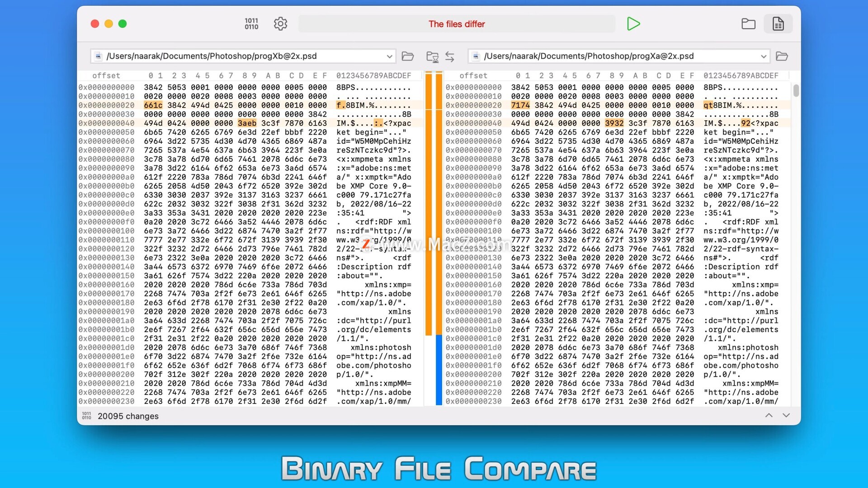868x488 pixels.
Task: Click the binary 1011 0110 mode icon
Action: (x=251, y=24)
